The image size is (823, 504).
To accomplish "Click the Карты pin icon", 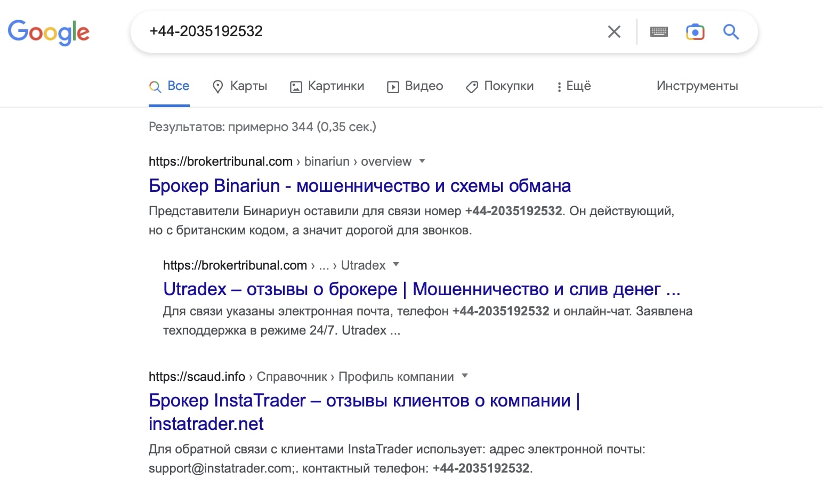I will (217, 87).
